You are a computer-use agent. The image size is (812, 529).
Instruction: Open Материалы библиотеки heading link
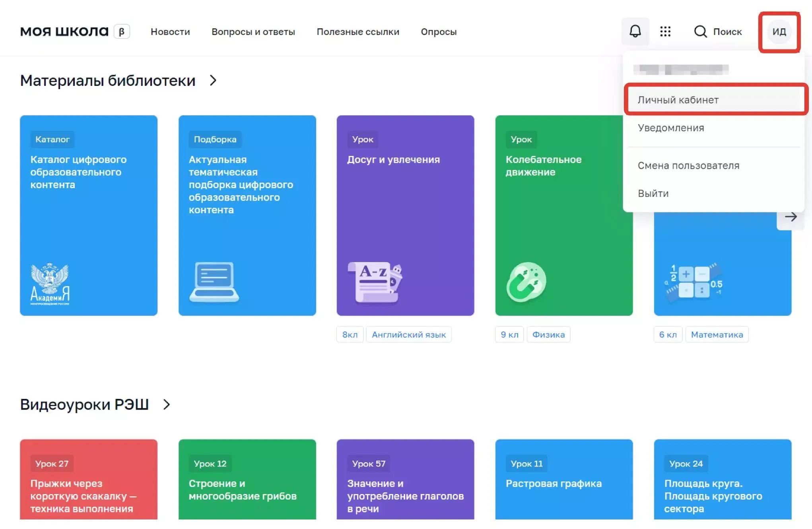108,81
